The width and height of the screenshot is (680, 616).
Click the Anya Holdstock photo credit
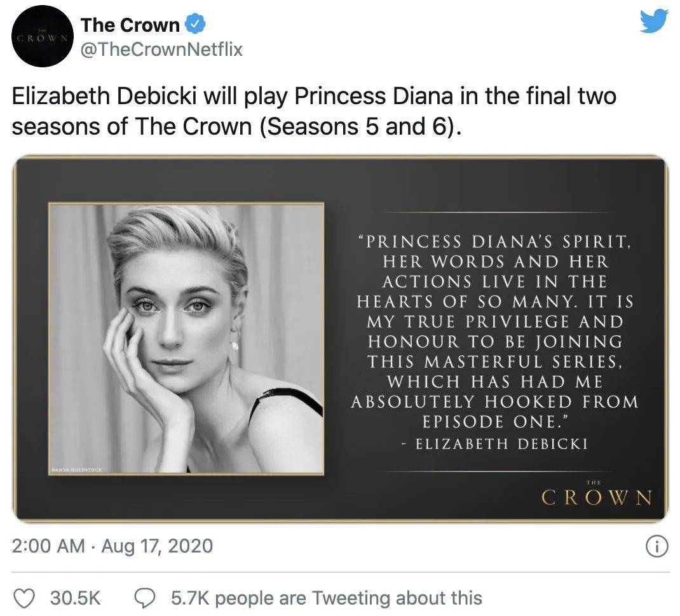click(x=76, y=470)
